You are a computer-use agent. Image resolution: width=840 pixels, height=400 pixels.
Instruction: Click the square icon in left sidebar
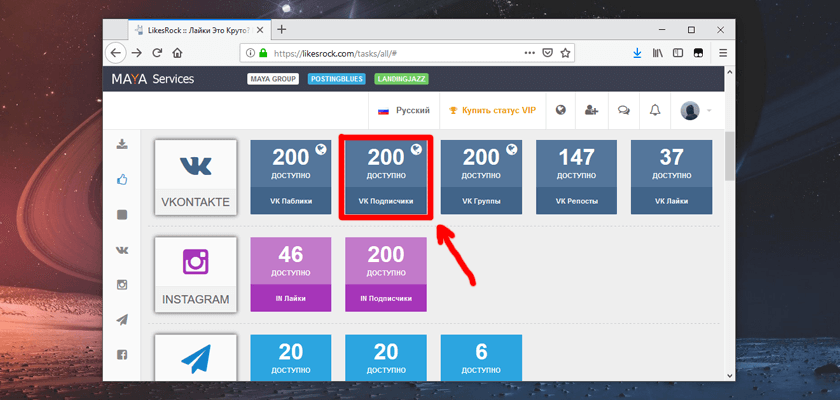point(122,215)
